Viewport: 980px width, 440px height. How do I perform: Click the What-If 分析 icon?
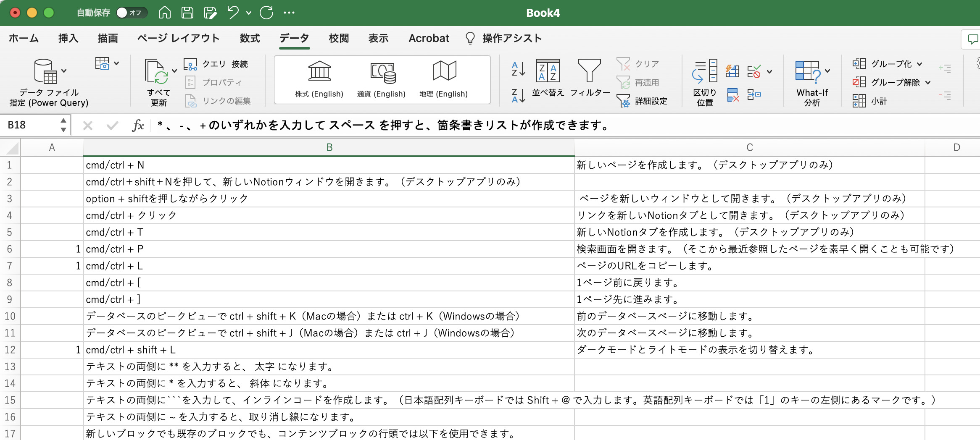click(x=808, y=71)
